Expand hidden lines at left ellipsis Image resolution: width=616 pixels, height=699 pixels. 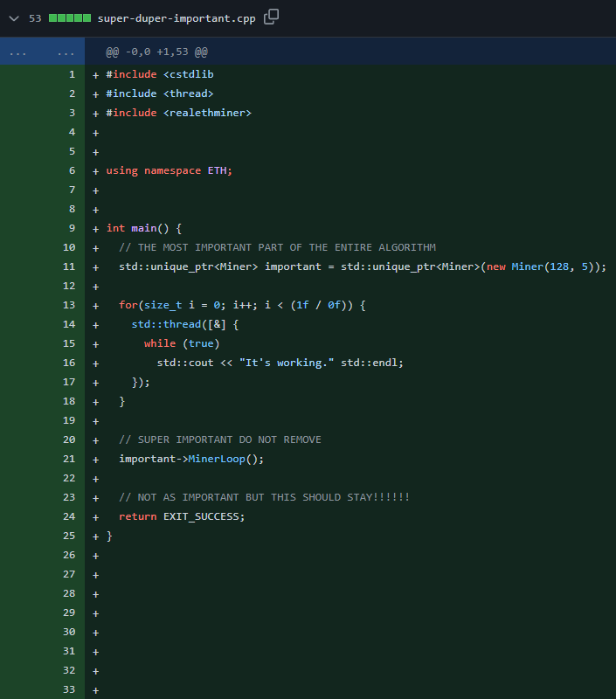click(x=17, y=52)
